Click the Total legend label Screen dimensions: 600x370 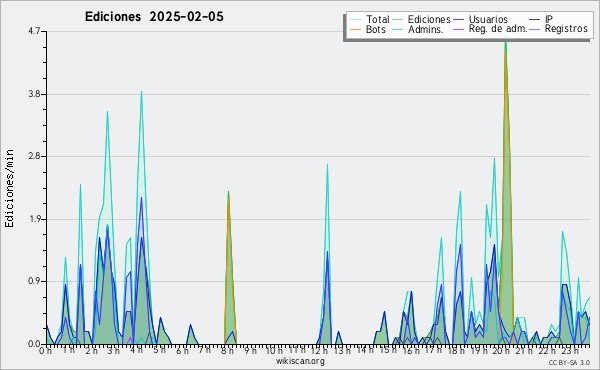(x=378, y=19)
